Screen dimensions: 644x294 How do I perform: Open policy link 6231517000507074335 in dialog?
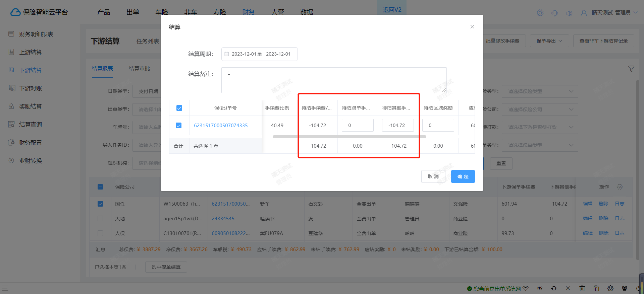point(221,125)
